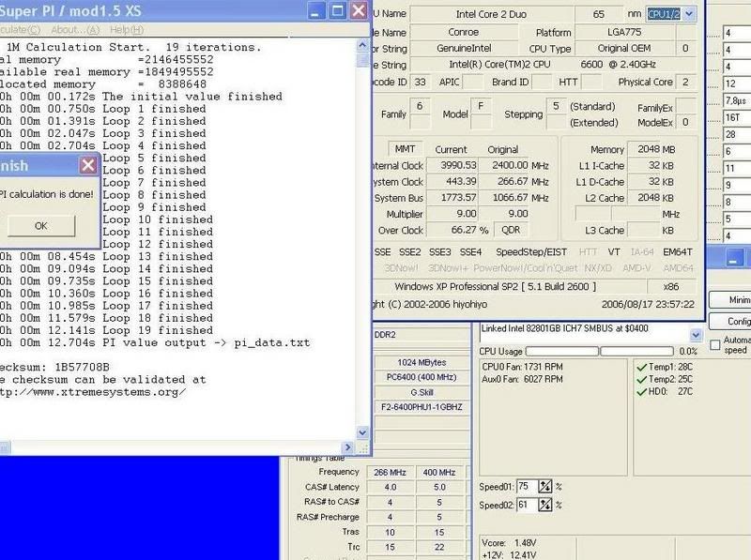
Task: Click the 'PC6400 (400 MHz)' bandwidth field
Action: [x=421, y=377]
